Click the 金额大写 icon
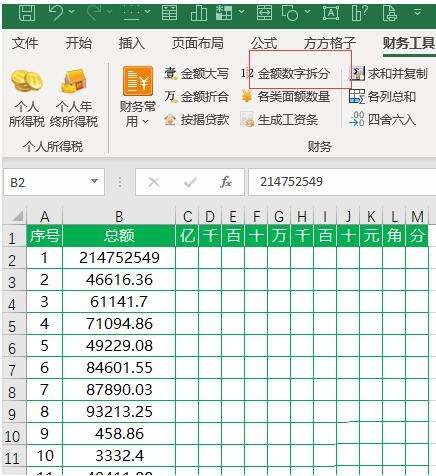436x476 pixels. 170,74
